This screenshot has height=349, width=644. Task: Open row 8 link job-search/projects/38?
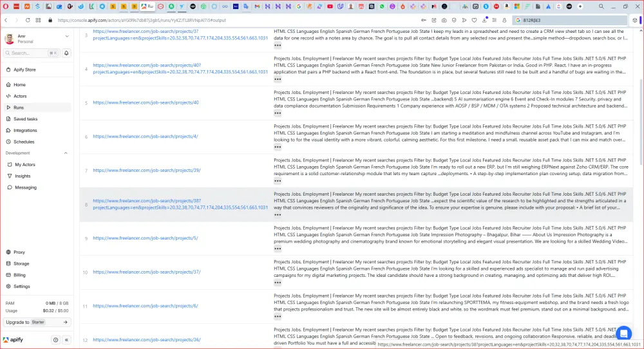pos(180,205)
